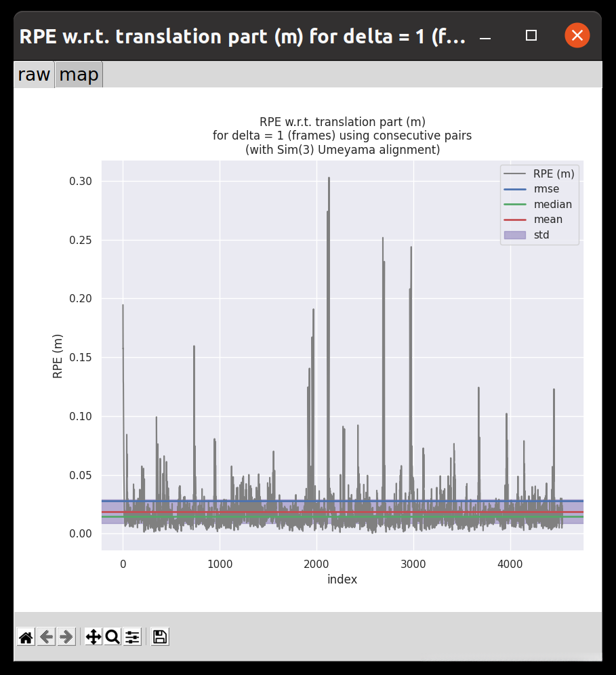Click the blue rmse line sample in legend

pyautogui.click(x=515, y=189)
